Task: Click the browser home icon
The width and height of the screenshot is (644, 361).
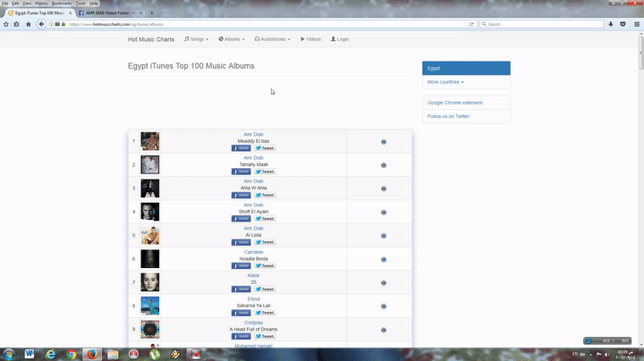Action: (x=29, y=24)
